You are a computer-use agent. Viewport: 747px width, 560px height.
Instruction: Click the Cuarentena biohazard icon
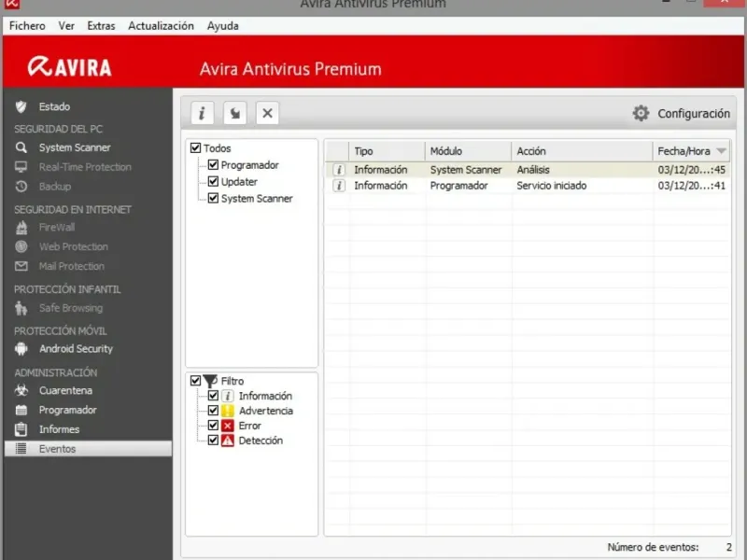(21, 390)
